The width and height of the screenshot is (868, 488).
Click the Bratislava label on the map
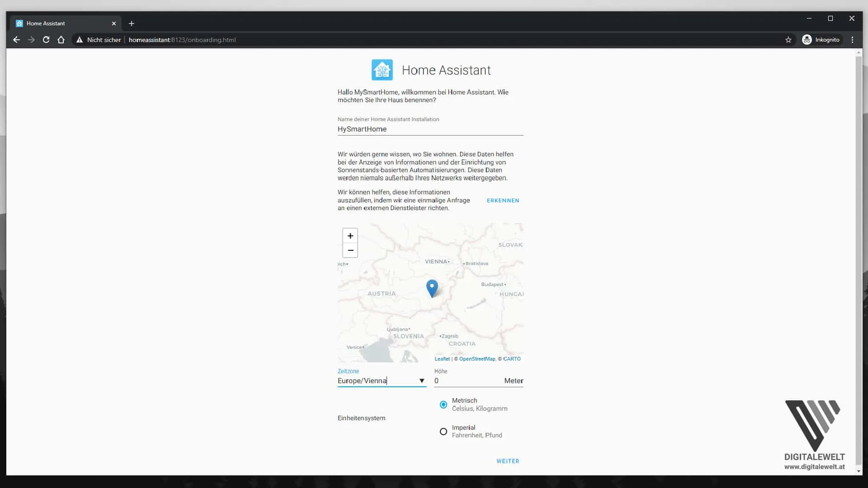pos(476,263)
